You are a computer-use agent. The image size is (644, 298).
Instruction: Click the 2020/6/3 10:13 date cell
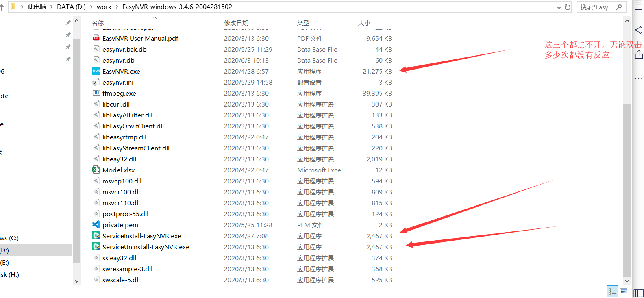pyautogui.click(x=246, y=60)
